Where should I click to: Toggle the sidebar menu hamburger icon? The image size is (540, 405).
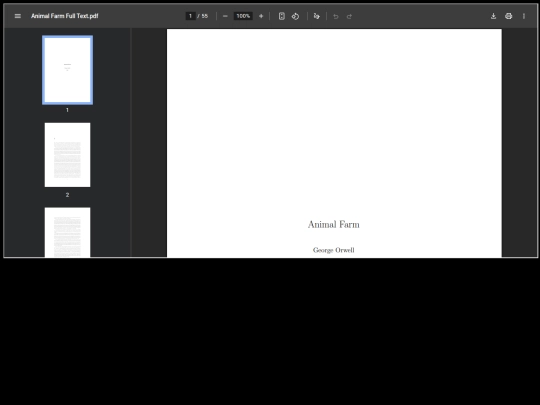(18, 16)
